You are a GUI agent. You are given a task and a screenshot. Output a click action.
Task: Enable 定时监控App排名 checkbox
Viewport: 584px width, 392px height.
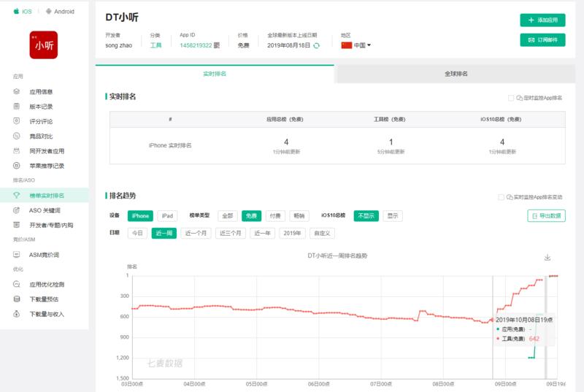tap(511, 98)
